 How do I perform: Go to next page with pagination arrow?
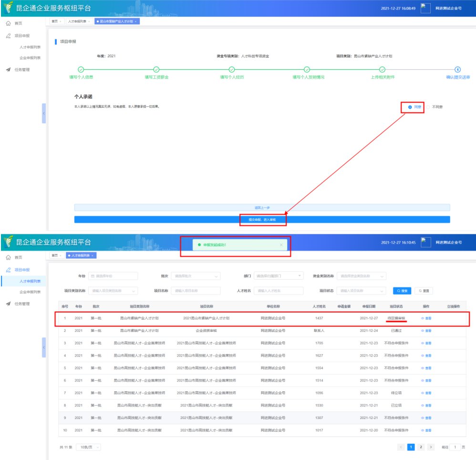click(431, 447)
